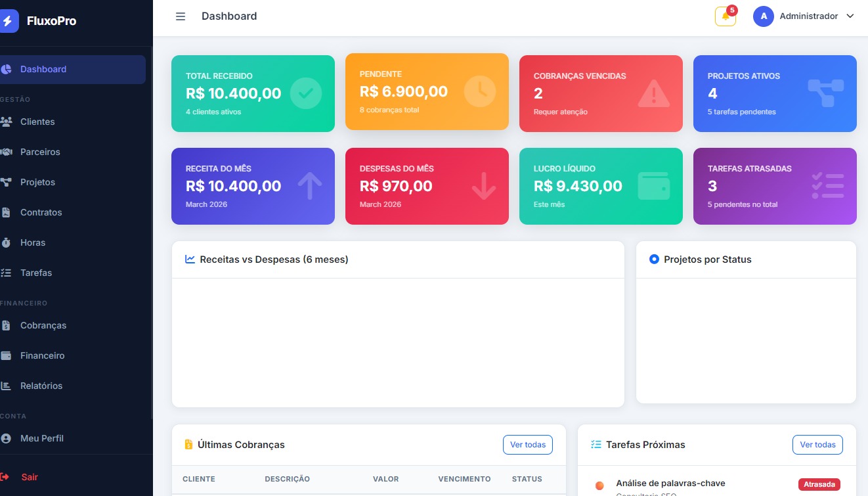
Task: Go to Parceiros page
Action: click(x=40, y=152)
